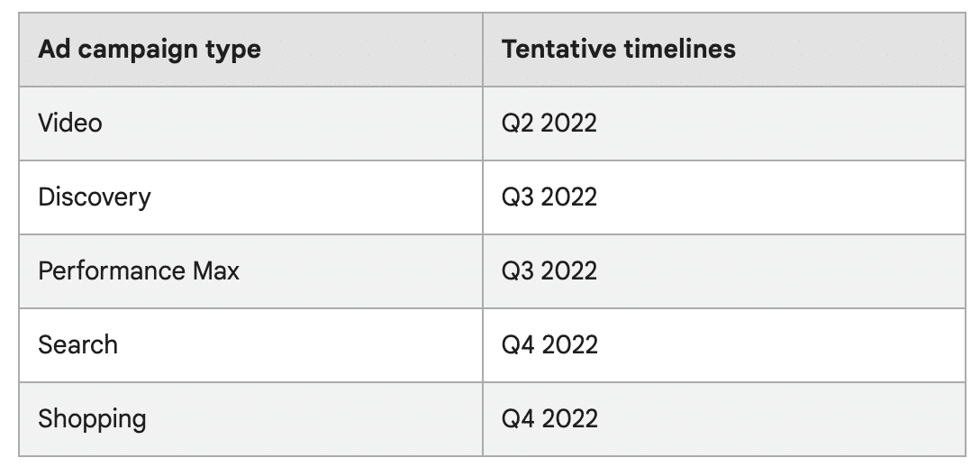Click the word "Max" in Performance Max
Image resolution: width=980 pixels, height=467 pixels.
click(x=214, y=270)
